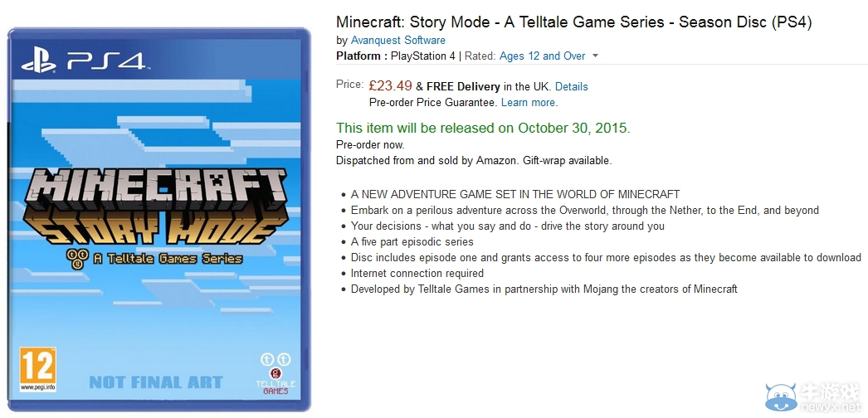
Task: Click the PS4 logo on the game cover
Action: (x=82, y=60)
